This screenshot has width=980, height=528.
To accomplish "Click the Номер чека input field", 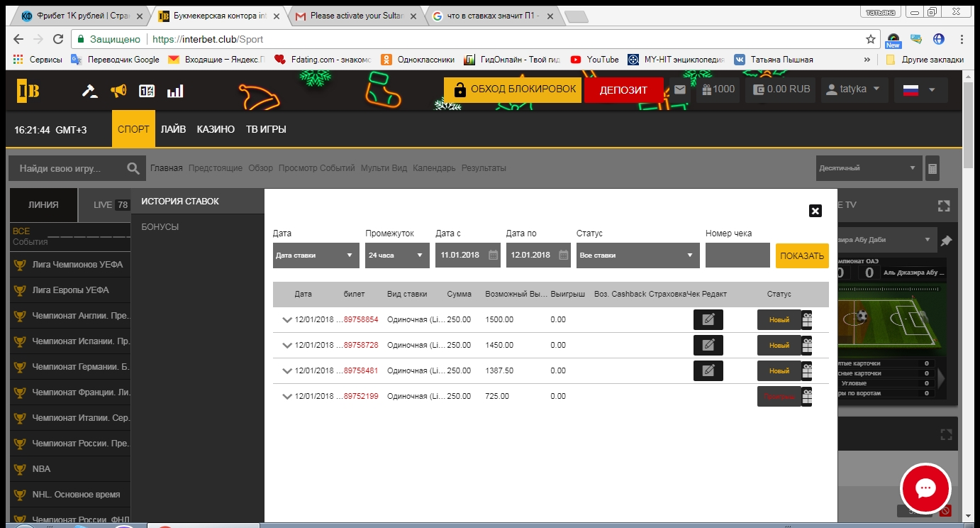I will coord(737,255).
